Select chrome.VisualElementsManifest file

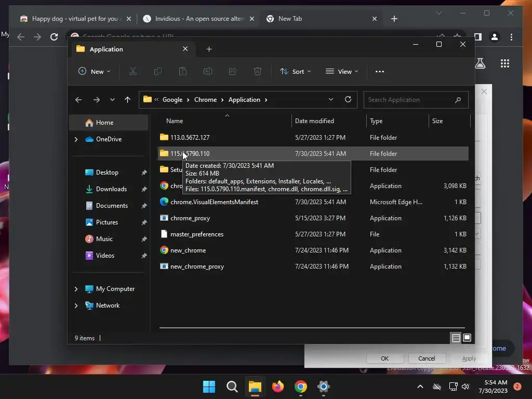313,202
